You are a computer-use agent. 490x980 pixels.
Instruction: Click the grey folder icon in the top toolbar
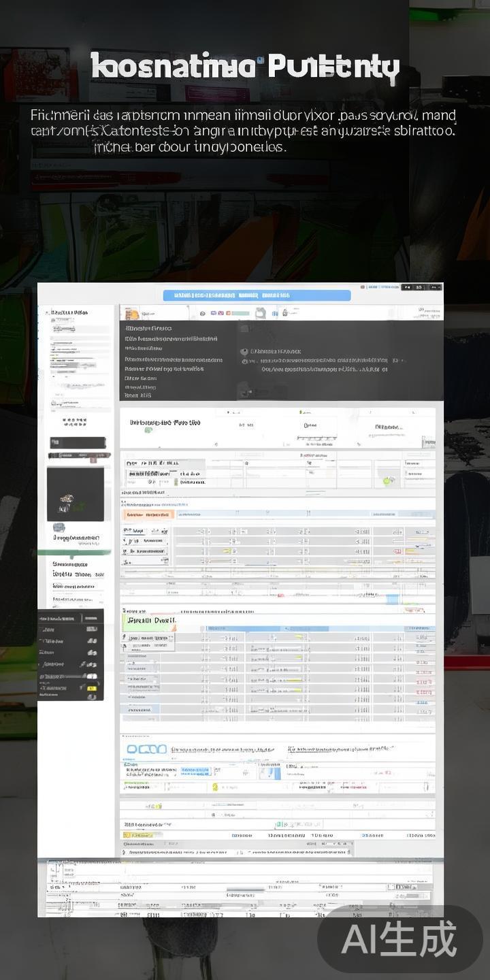[261, 313]
